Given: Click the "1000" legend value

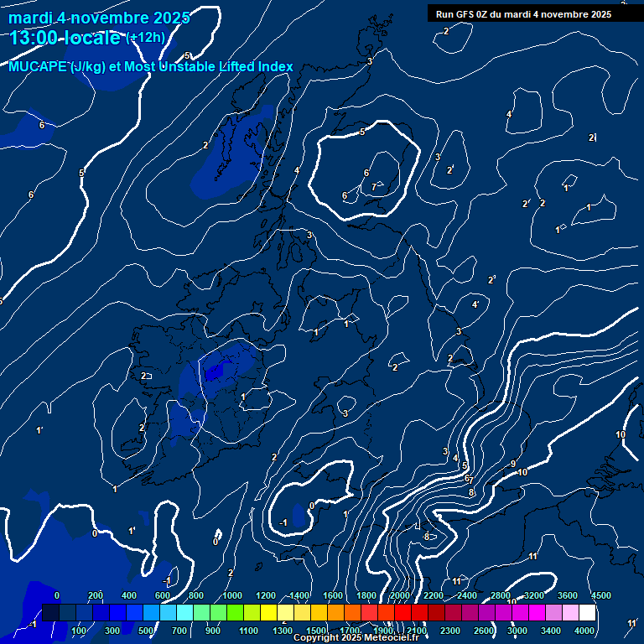Looking at the screenshot, I should [232, 595].
